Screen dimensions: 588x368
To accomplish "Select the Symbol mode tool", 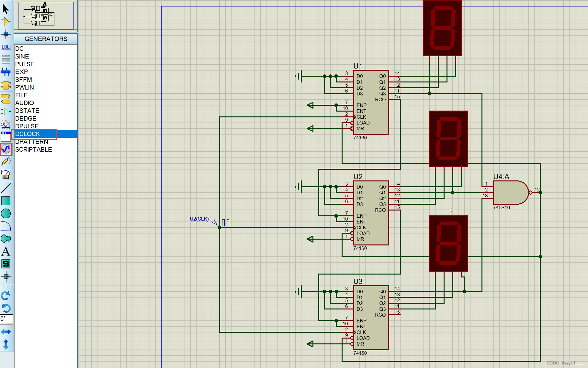I will click(6, 264).
